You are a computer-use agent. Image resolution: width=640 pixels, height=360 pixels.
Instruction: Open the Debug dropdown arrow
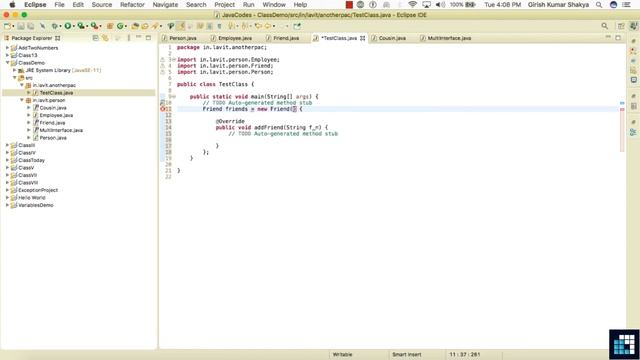60,27
